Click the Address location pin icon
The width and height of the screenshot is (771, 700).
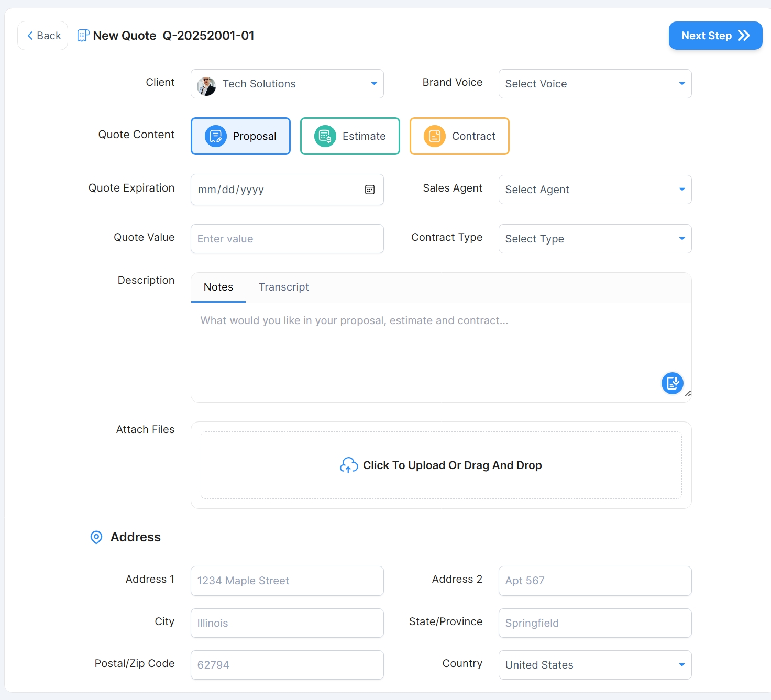pos(96,537)
